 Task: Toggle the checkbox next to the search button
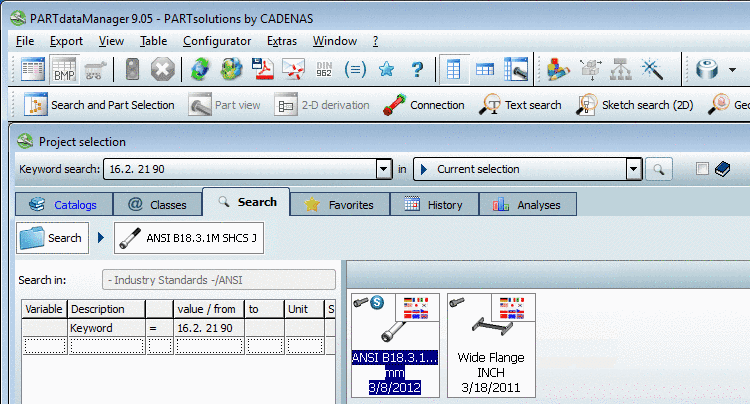[702, 169]
